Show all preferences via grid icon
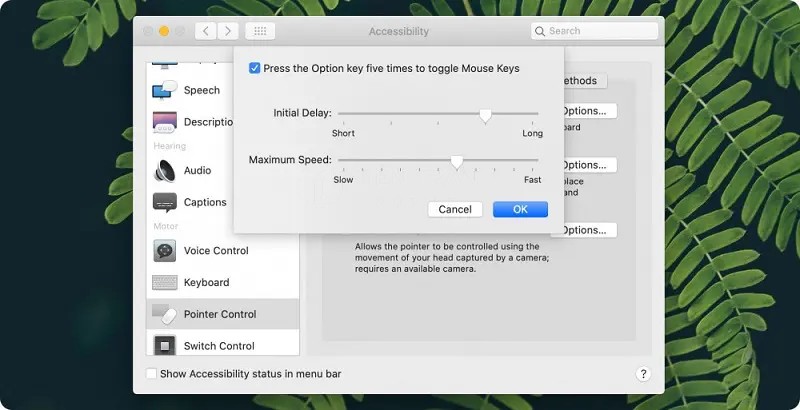The height and width of the screenshot is (410, 800). click(260, 32)
